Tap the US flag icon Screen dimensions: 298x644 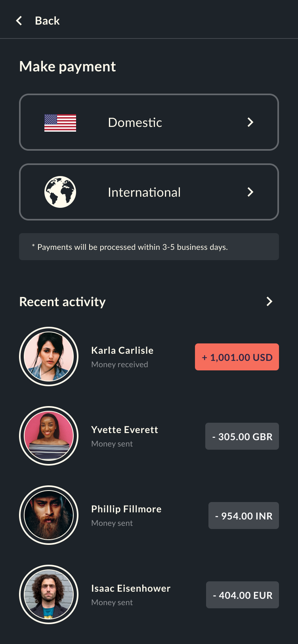coord(60,123)
